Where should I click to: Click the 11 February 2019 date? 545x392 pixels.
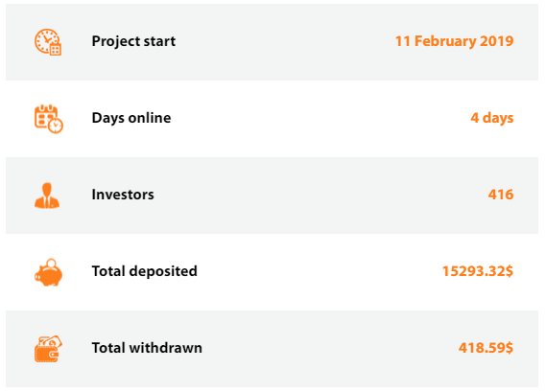point(454,41)
